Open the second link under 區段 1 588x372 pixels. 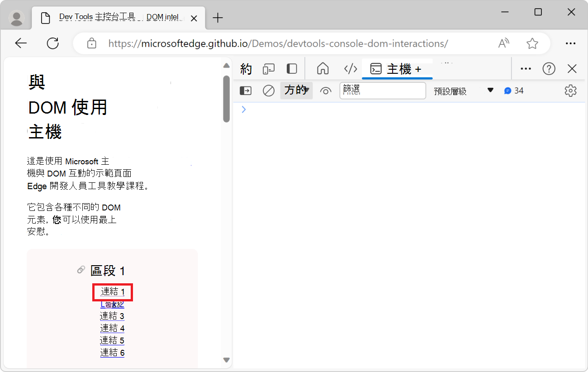(x=112, y=304)
